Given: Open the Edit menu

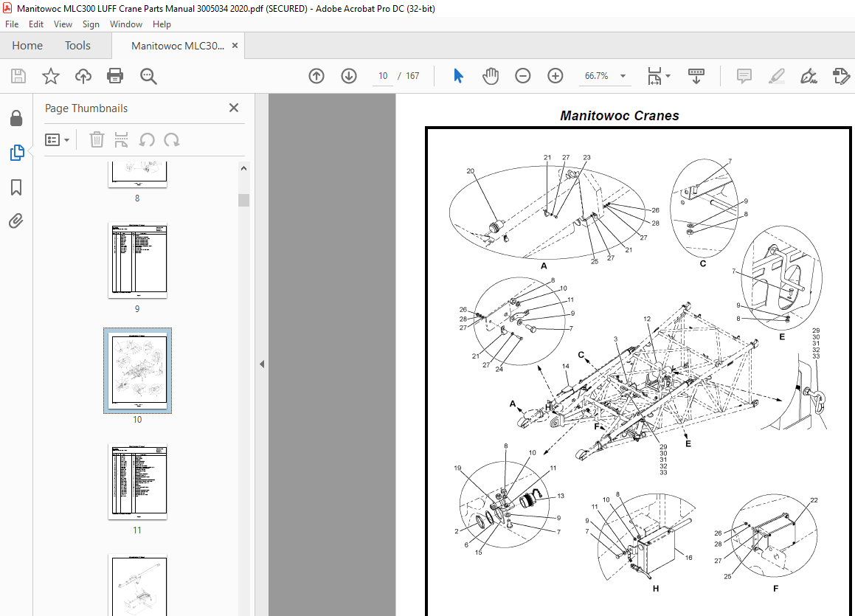Looking at the screenshot, I should 36,24.
